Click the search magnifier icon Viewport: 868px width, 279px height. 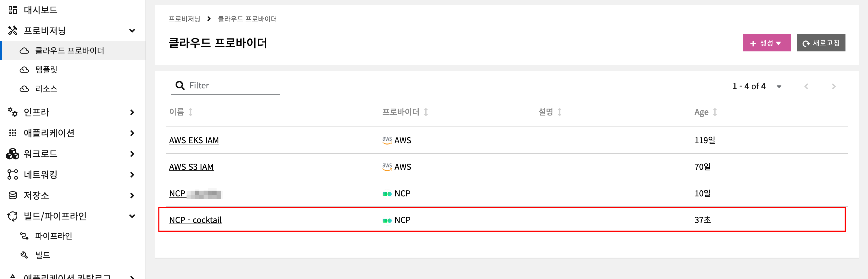180,85
